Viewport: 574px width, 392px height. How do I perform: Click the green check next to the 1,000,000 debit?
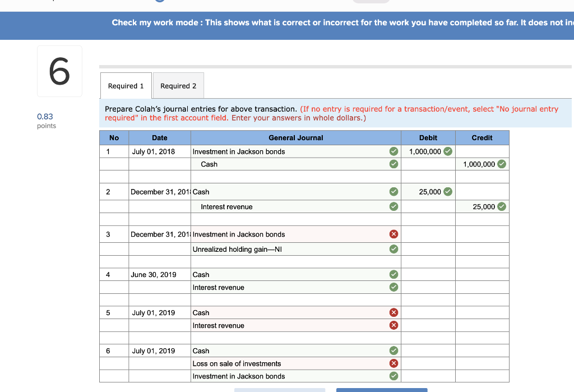tap(447, 151)
